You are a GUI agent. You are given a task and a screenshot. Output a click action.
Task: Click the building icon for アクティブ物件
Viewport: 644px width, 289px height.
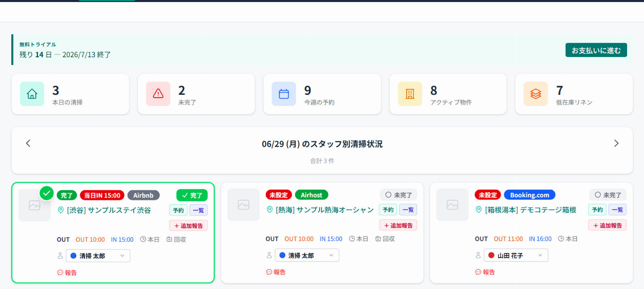coord(410,94)
